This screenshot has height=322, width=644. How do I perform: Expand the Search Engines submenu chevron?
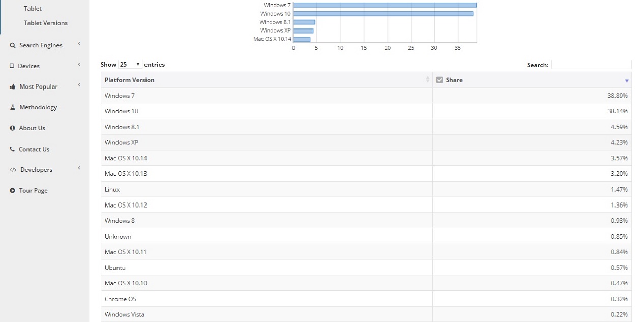79,44
